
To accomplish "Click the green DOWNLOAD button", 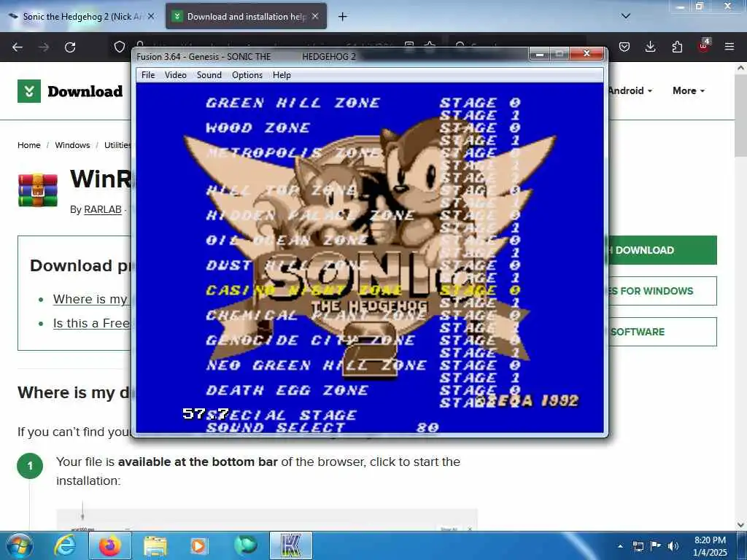I will coord(662,250).
